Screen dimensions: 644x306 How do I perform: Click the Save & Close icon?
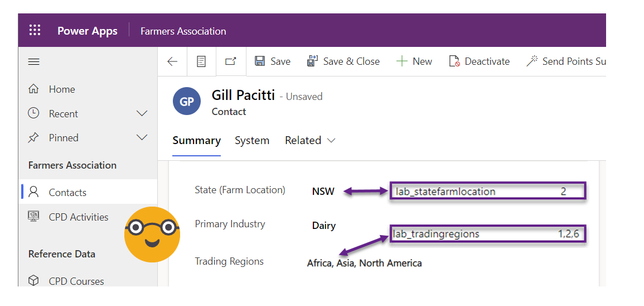pyautogui.click(x=313, y=61)
